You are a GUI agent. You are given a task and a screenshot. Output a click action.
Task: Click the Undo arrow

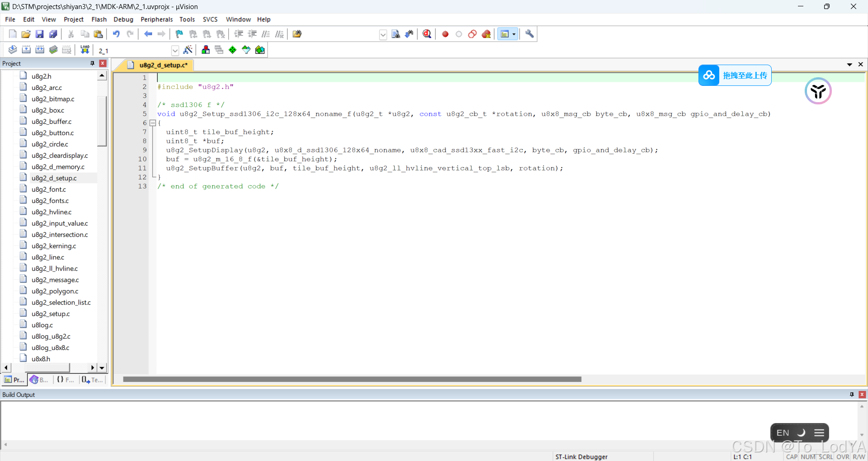tap(117, 34)
